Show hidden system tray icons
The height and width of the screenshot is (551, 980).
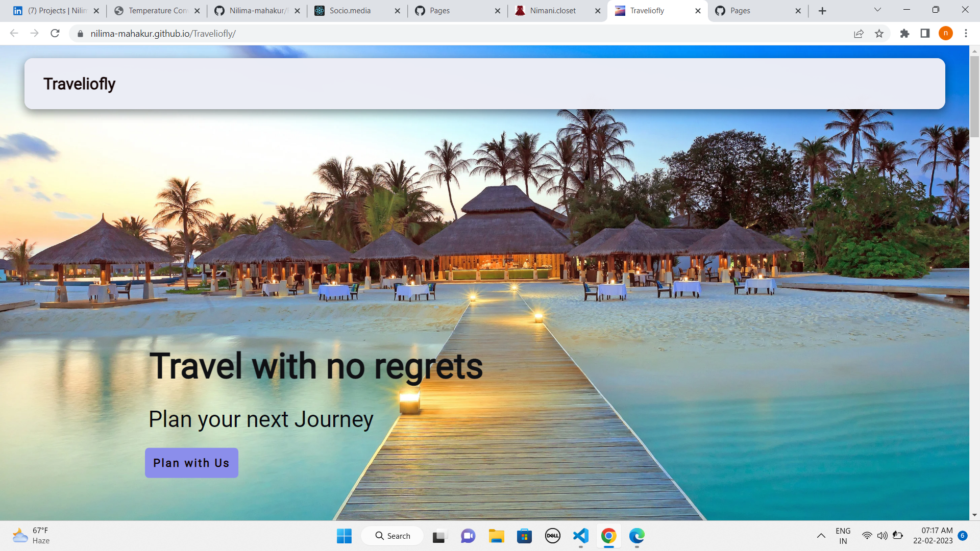[821, 536]
